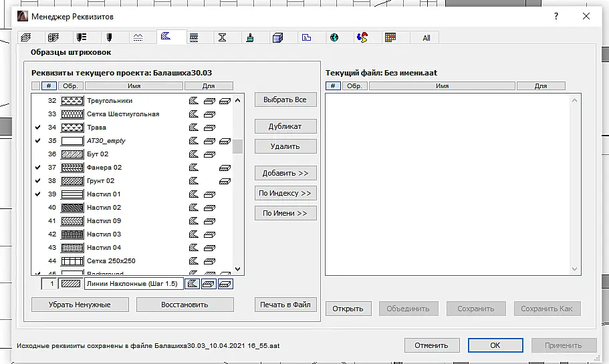Screen dimensions: 609x364
Task: Click Убрать Ненужные button
Action: (80, 305)
